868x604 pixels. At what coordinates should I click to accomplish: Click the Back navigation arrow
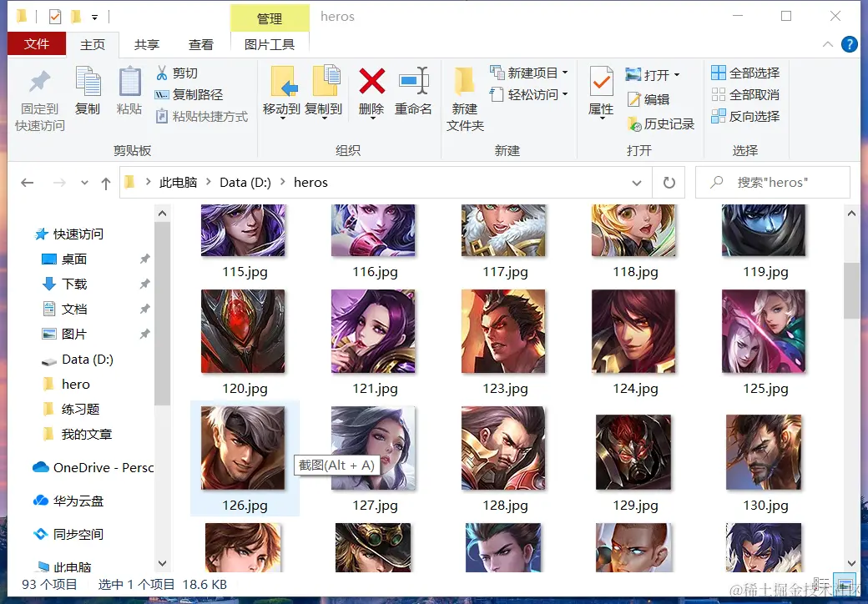point(27,183)
